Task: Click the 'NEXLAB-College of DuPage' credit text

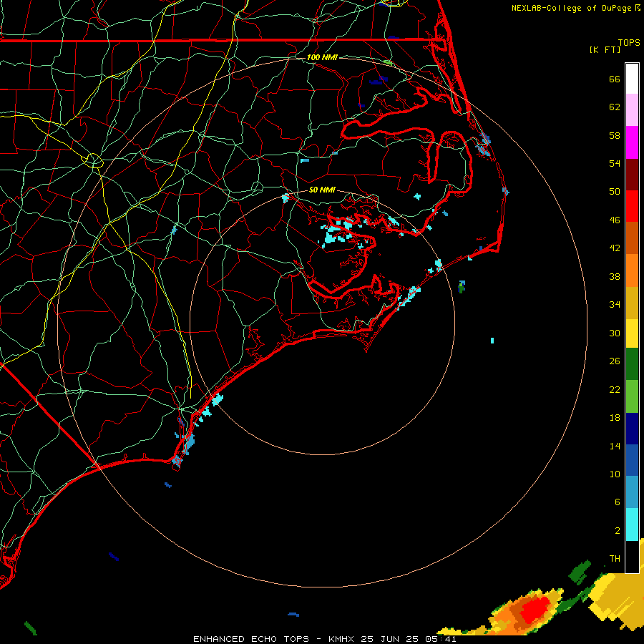Action: [571, 8]
